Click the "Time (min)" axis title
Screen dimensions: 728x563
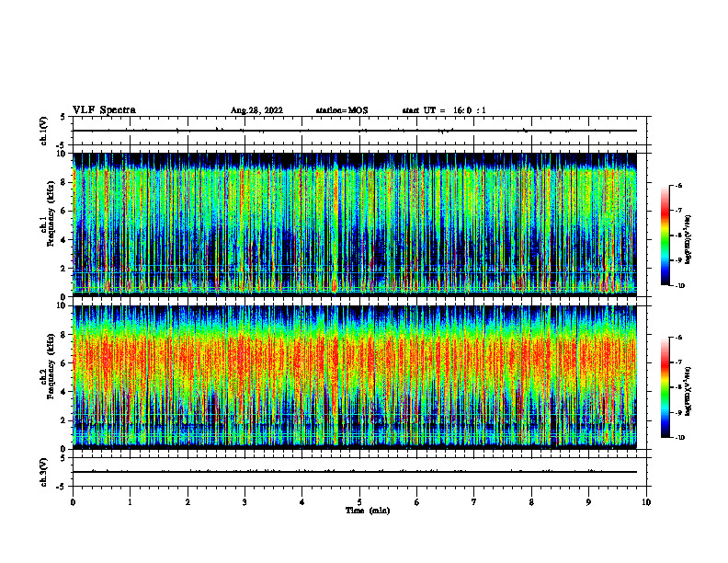point(368,511)
